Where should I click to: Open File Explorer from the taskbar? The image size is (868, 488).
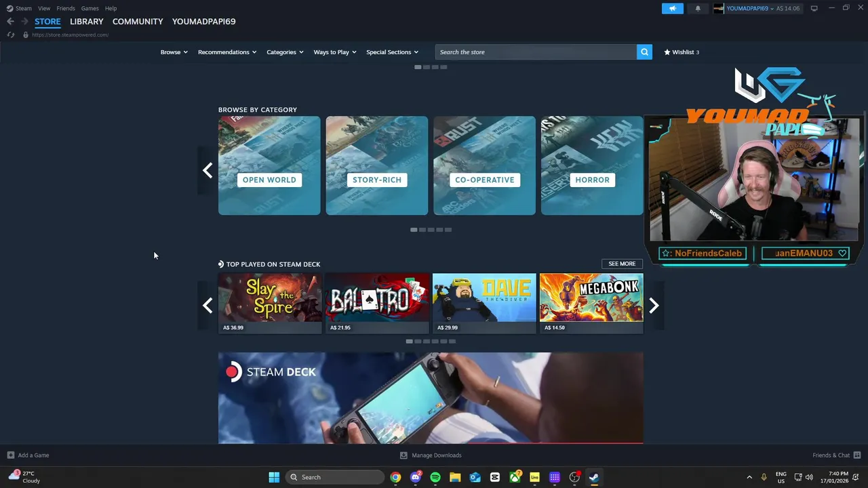(x=455, y=477)
